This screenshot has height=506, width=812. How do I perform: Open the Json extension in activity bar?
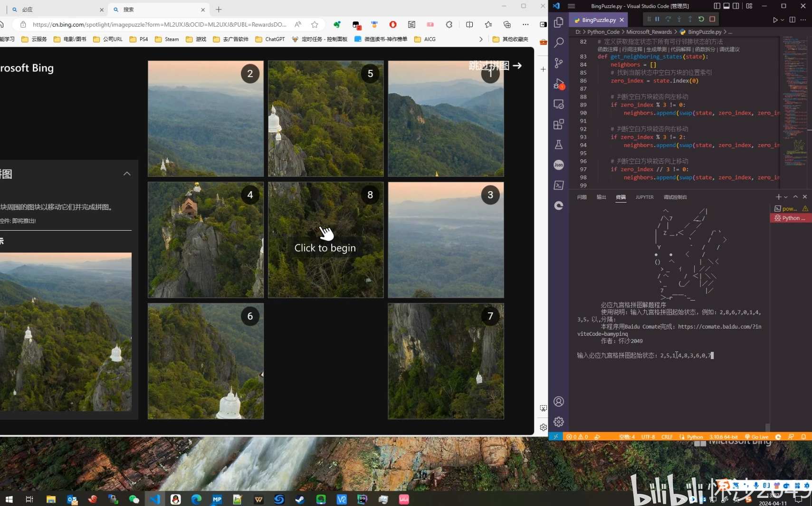point(559,165)
